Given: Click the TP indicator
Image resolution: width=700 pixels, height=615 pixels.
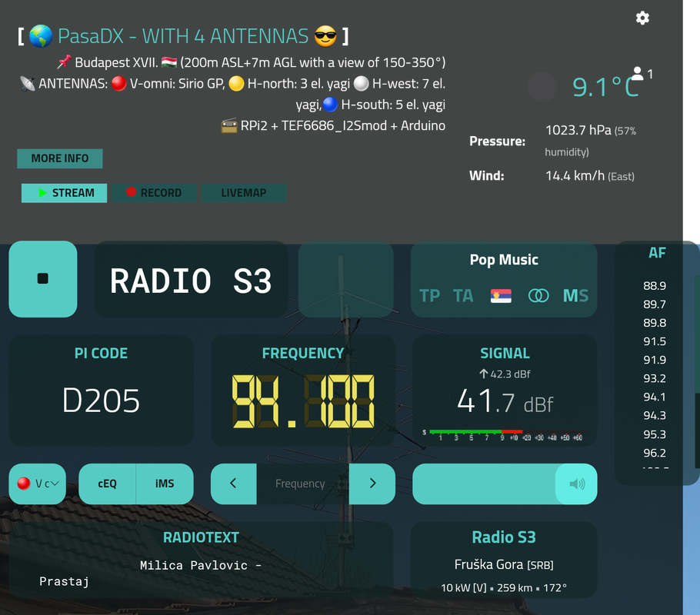Looking at the screenshot, I should tap(429, 296).
